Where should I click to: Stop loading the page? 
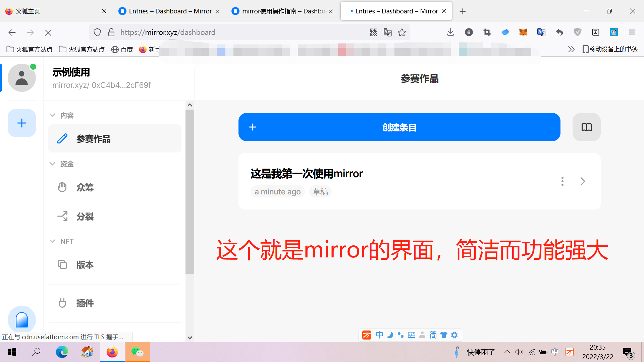(x=48, y=33)
